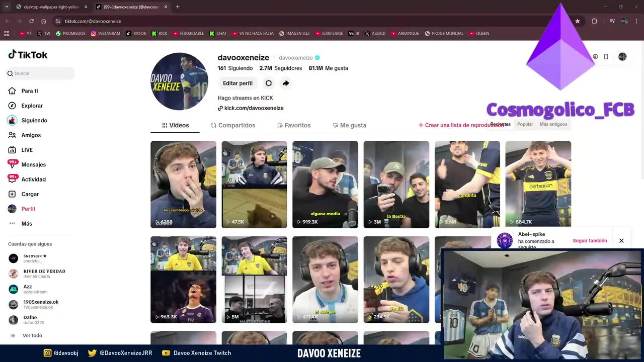Sort videos by Más antiguos

coord(553,124)
